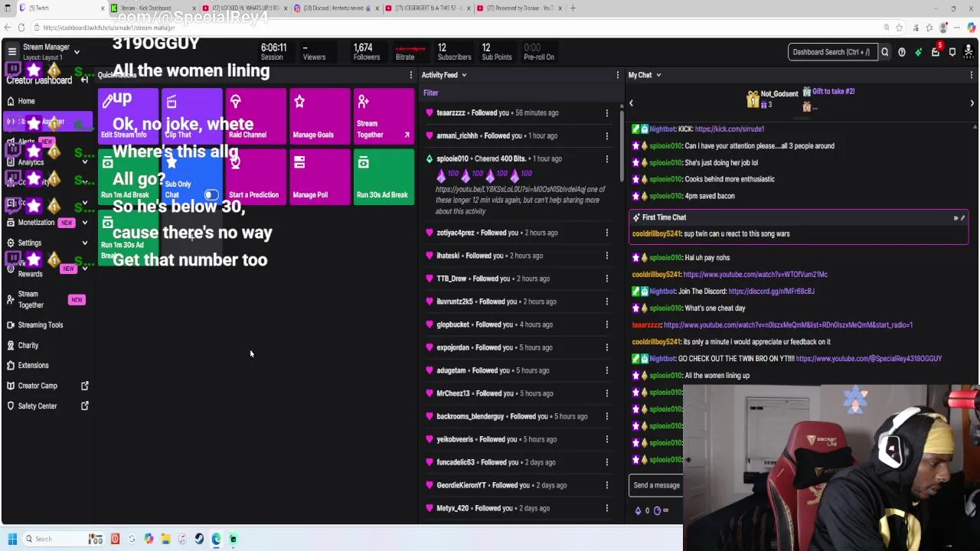
Task: Open the Stream Manager layout dropdown
Action: [x=77, y=52]
